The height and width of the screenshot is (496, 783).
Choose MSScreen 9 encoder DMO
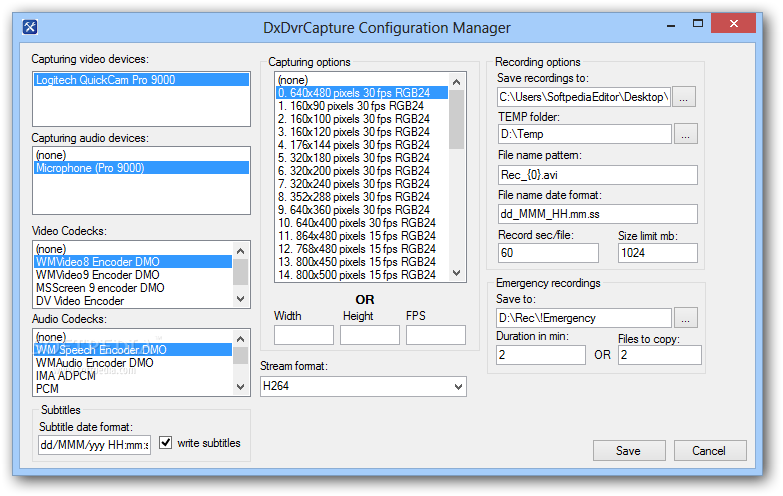pos(133,288)
